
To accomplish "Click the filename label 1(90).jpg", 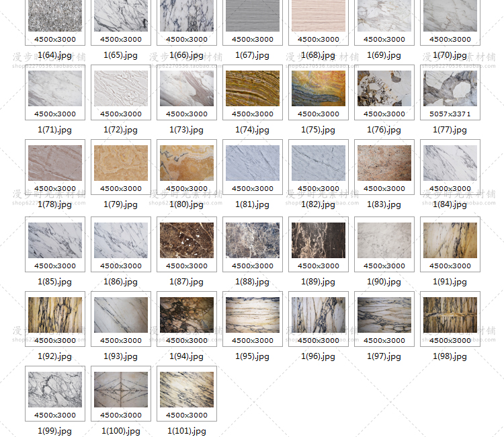I will point(384,282).
